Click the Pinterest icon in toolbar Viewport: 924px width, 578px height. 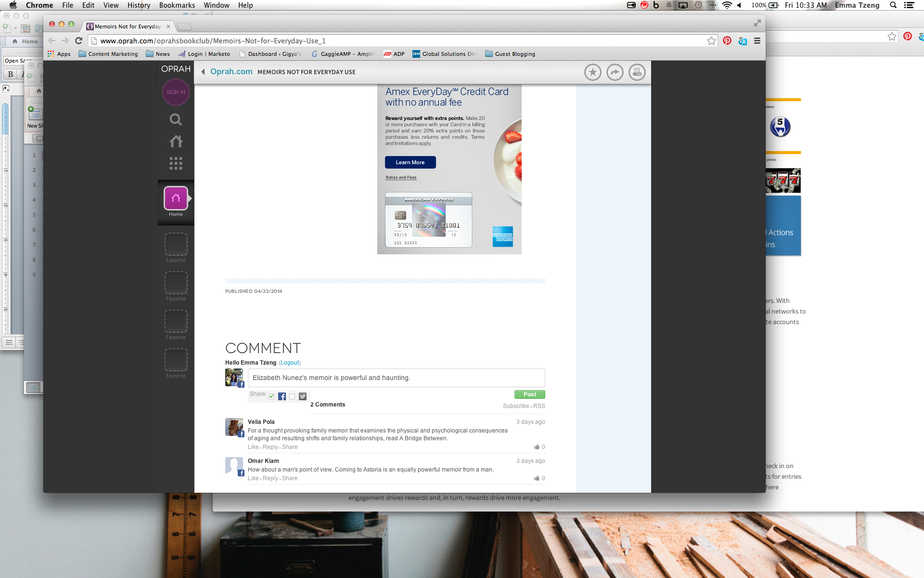727,41
